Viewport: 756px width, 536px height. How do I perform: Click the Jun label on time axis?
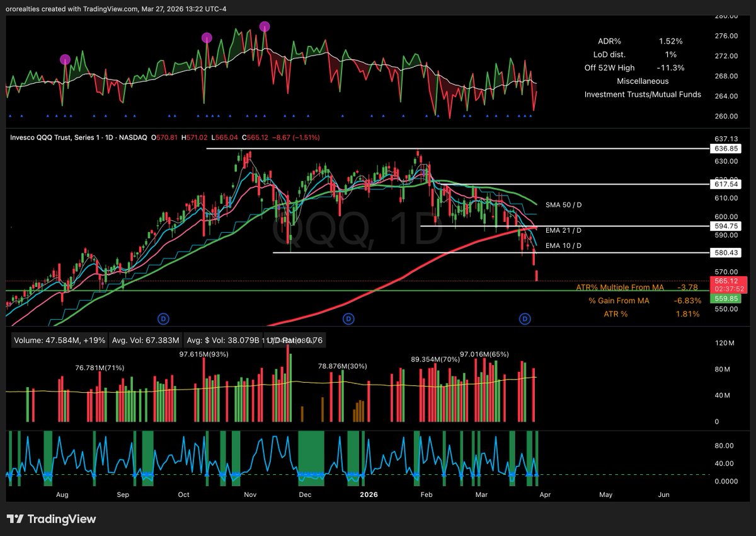point(663,495)
